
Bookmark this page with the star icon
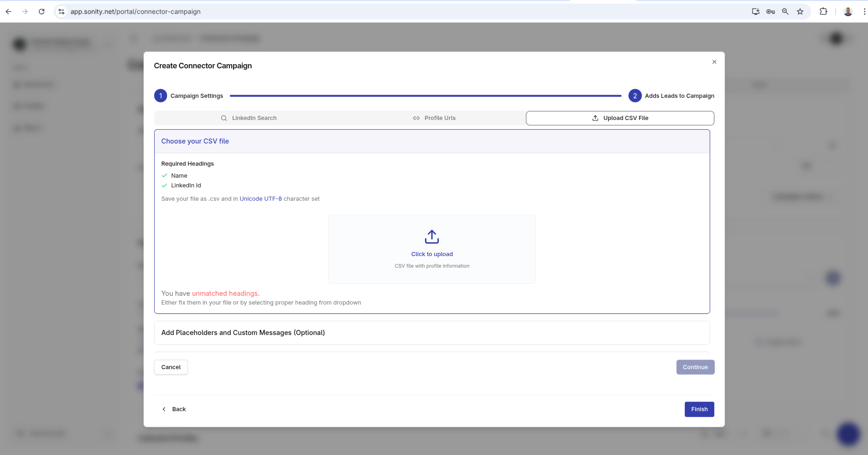coord(800,12)
